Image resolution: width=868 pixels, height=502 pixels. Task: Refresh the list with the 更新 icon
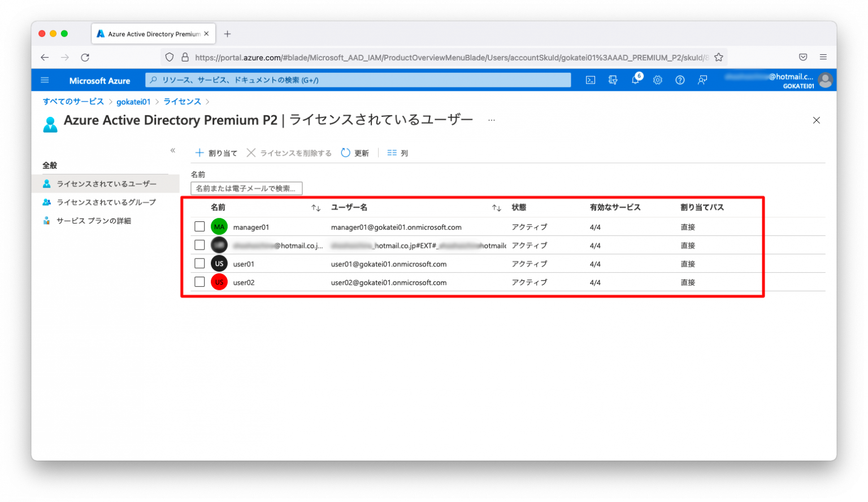(x=354, y=152)
